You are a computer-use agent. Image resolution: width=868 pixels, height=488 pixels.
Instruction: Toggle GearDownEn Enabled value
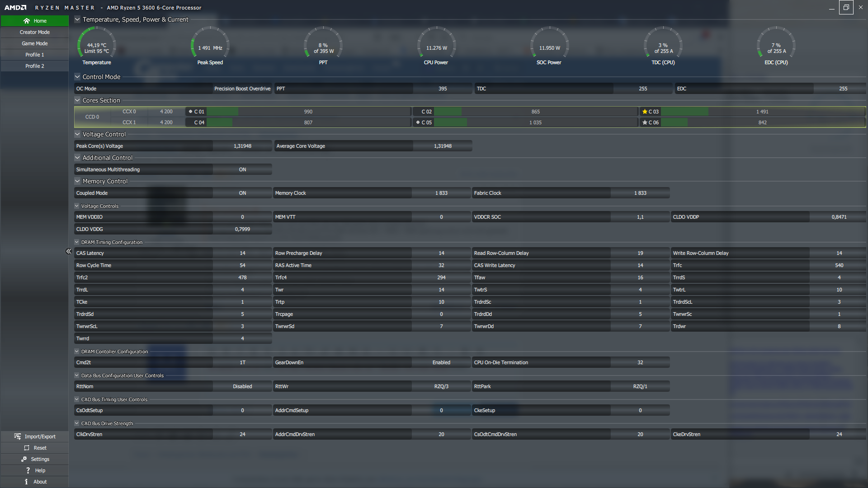pos(441,362)
